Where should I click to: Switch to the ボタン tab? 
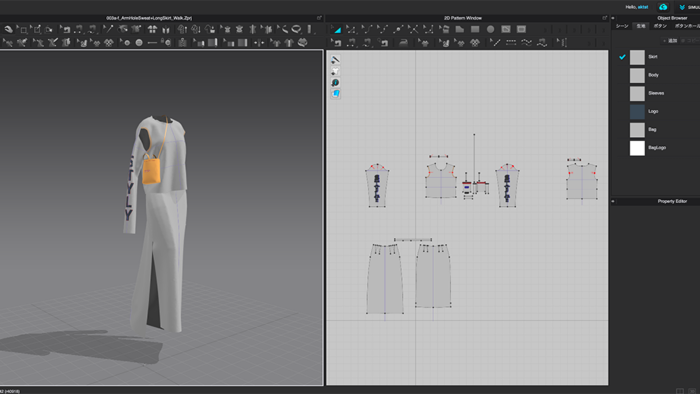click(x=660, y=26)
